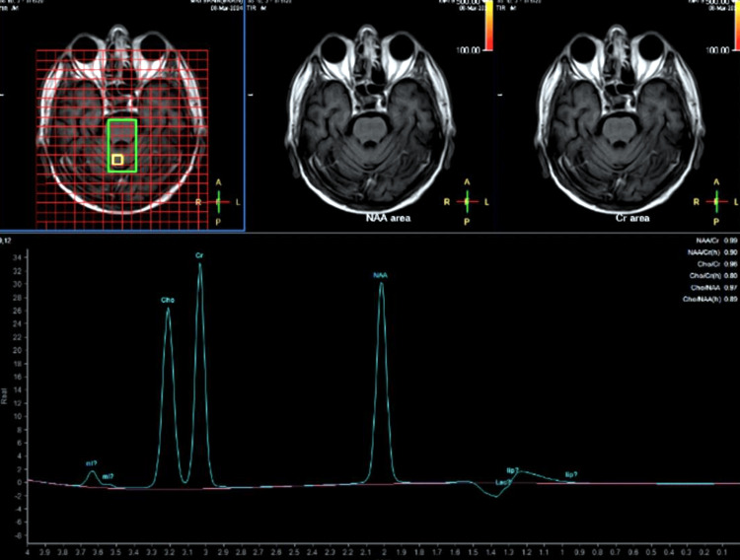The height and width of the screenshot is (560, 740).
Task: Click the NAA peak label on spectrum
Action: point(381,275)
